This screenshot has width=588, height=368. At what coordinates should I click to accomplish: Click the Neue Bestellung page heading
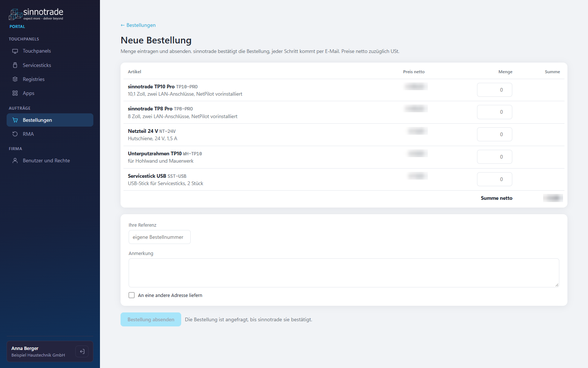coord(156,40)
